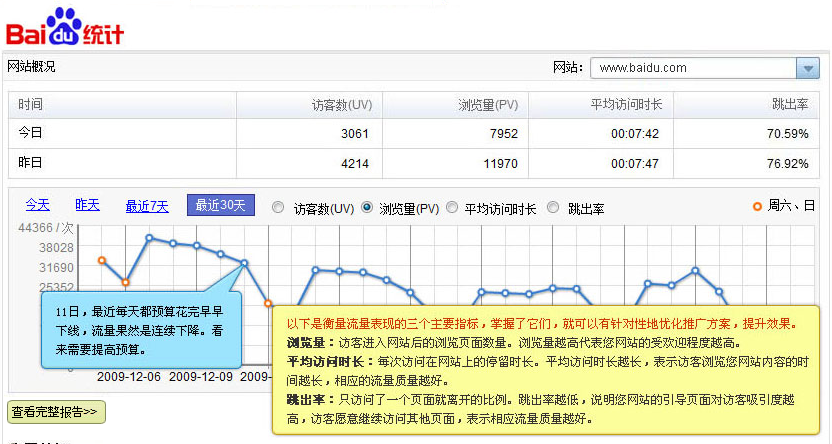The height and width of the screenshot is (444, 832).
Task: Click the 查看完整报告 button
Action: point(56,411)
